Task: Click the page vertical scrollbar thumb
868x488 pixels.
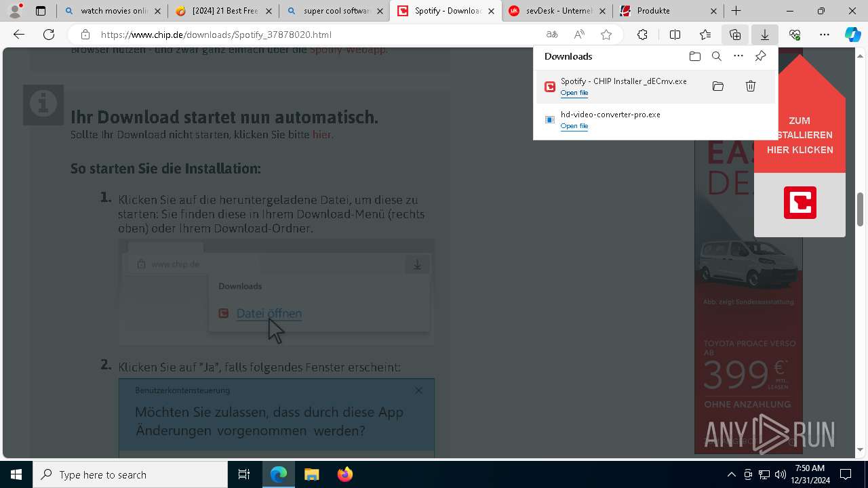Action: pos(860,209)
